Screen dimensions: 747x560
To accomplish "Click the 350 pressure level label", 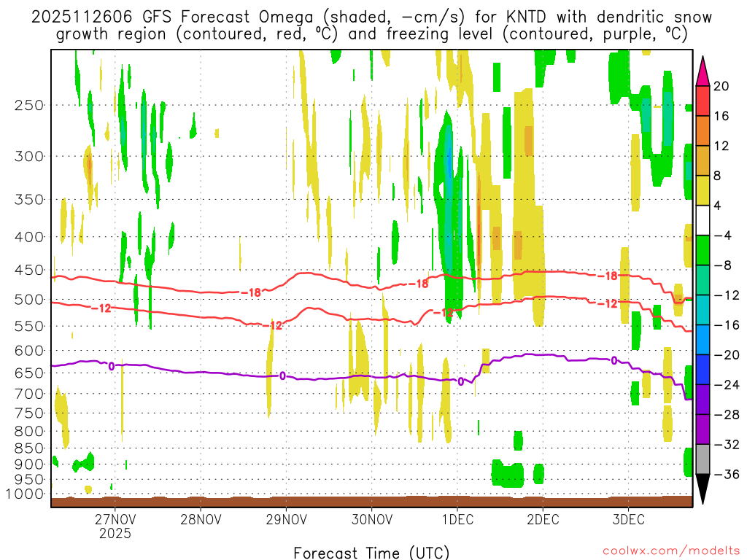I will click(29, 199).
